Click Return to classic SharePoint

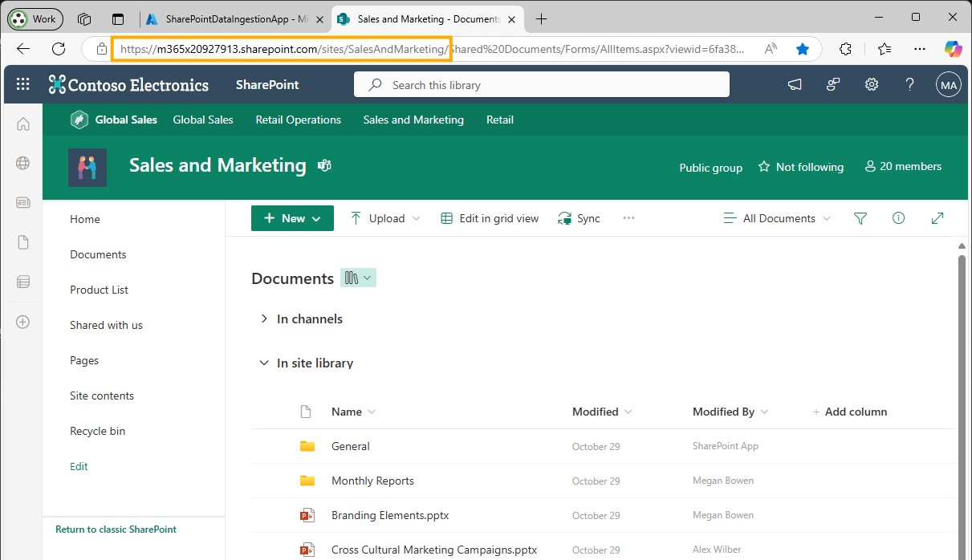pyautogui.click(x=116, y=530)
